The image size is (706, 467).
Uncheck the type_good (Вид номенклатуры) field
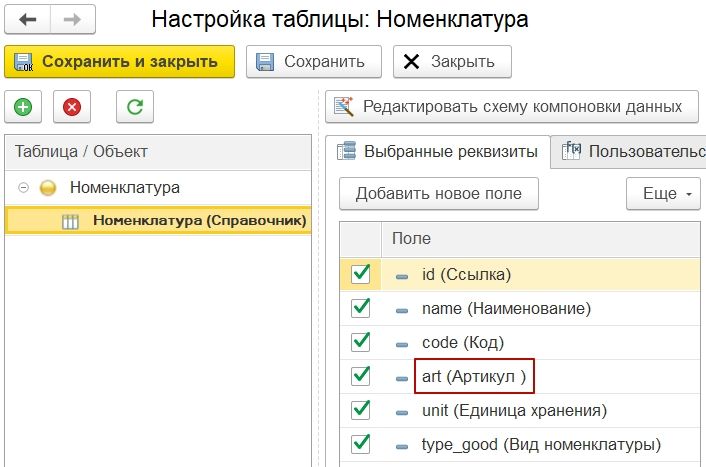point(361,444)
